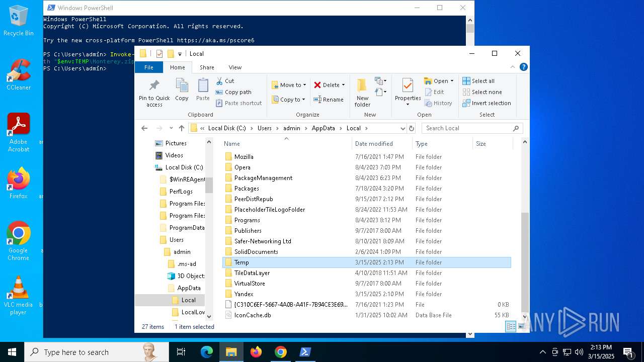Click file list vertical scrollbar
The height and width of the screenshot is (362, 644).
click(x=525, y=261)
